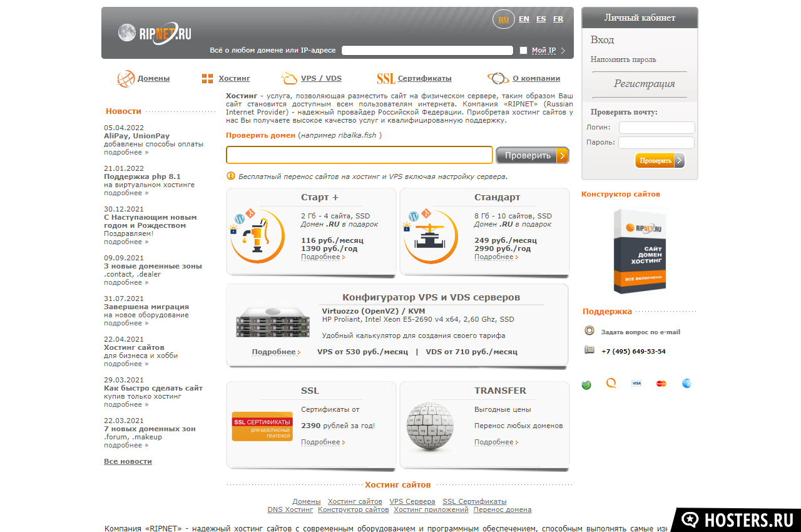Viewport: 801px width, 532px height.
Task: Click the orange Проверить mail button
Action: pyautogui.click(x=660, y=161)
